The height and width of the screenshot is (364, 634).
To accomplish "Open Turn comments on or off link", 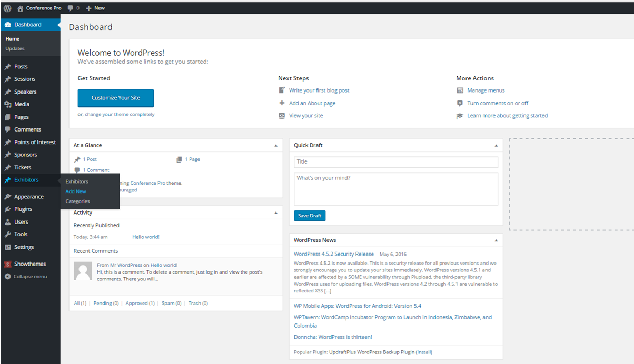I will tap(498, 103).
